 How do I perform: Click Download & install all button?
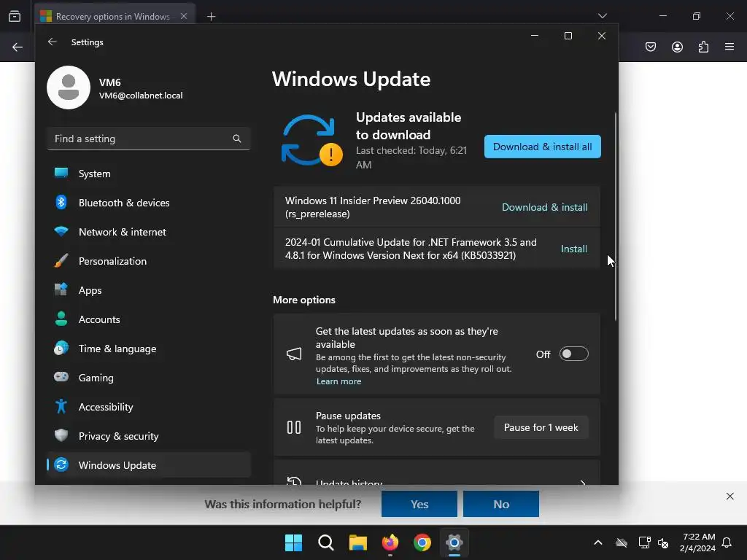(x=543, y=147)
